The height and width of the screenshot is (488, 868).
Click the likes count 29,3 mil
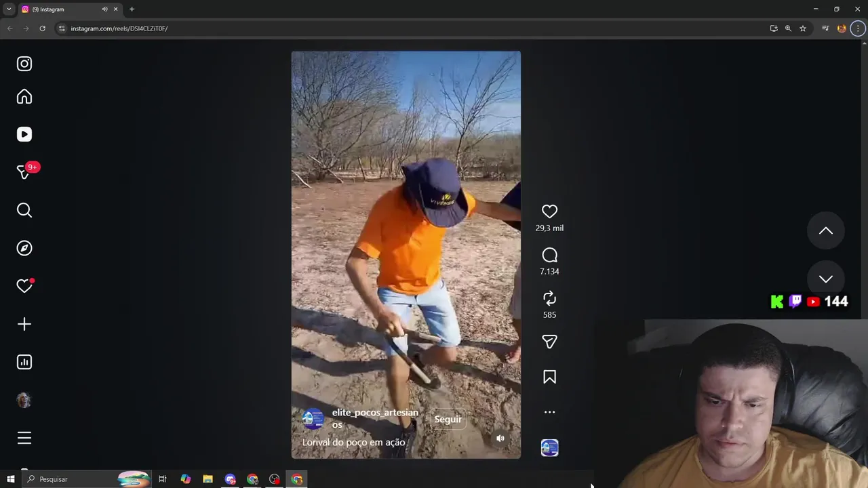tap(549, 228)
